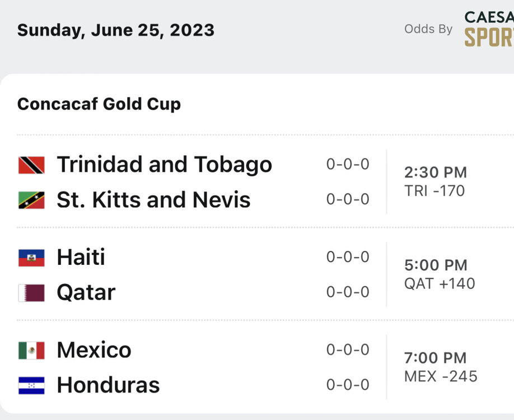Select the TRI -170 odds
Image resolution: width=514 pixels, height=420 pixels.
pyautogui.click(x=434, y=191)
